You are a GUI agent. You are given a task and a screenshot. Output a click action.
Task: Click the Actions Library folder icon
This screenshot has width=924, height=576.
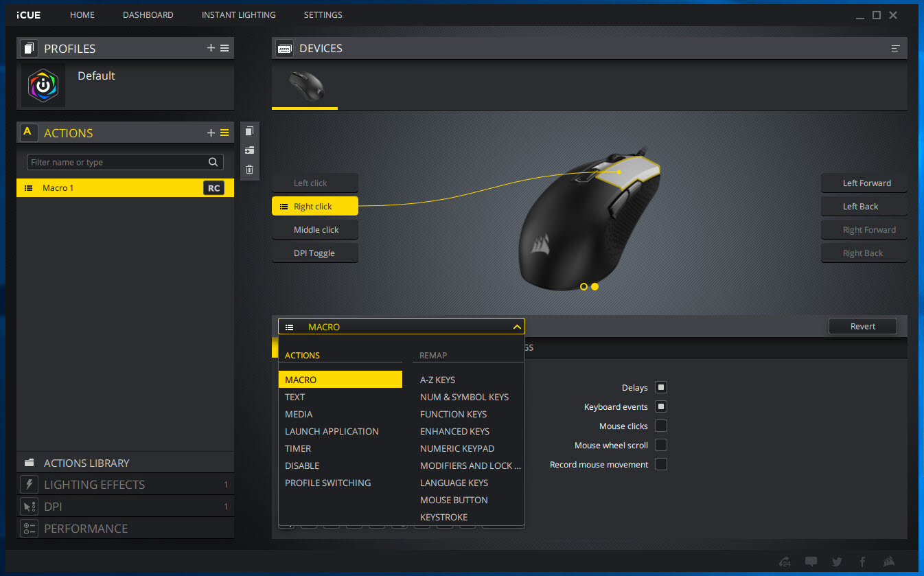click(29, 463)
